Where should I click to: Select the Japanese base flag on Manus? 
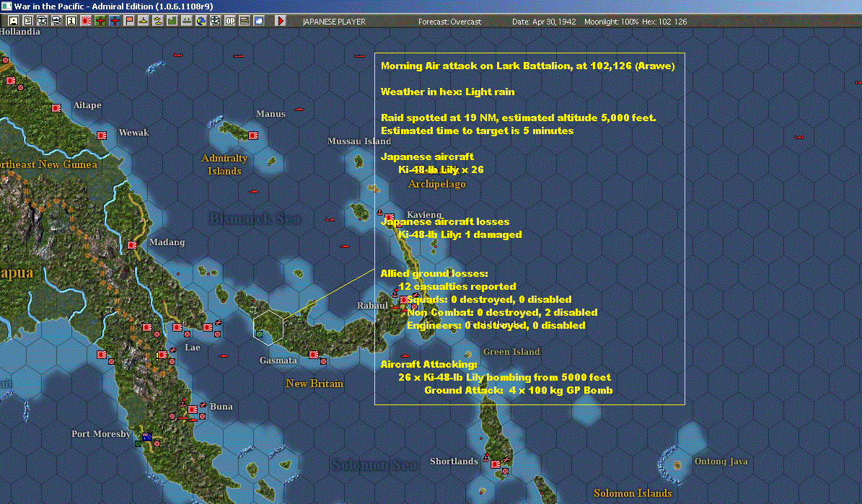253,136
